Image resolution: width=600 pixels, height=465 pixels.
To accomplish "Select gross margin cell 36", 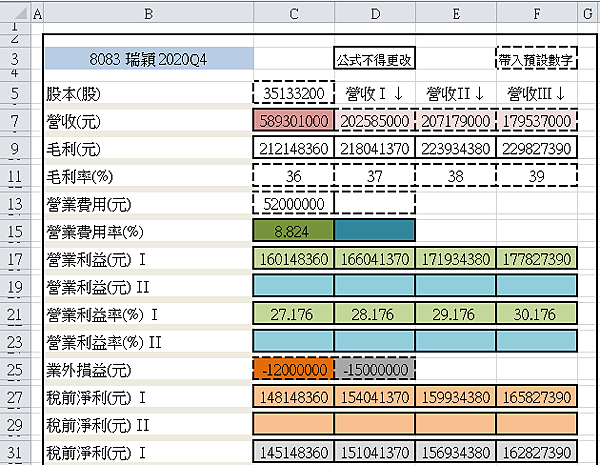I will (x=293, y=176).
